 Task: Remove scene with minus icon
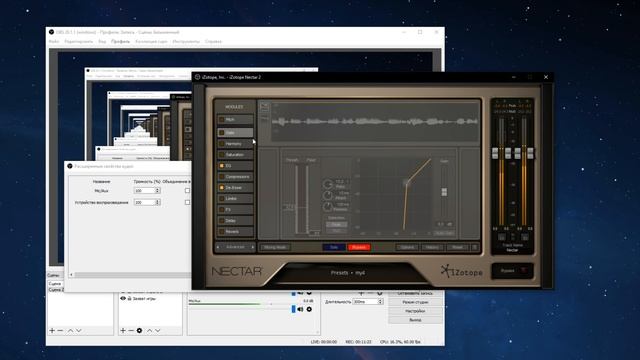point(60,331)
